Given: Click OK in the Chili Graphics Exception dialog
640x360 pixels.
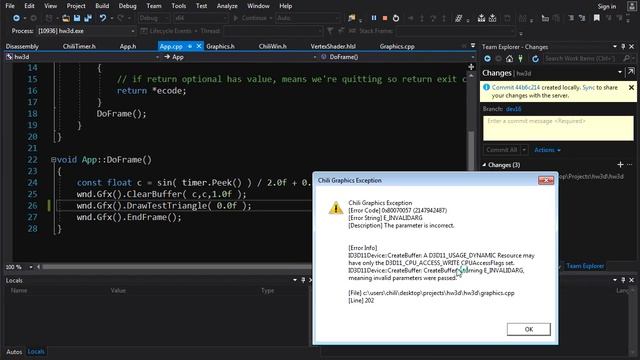Looking at the screenshot, I should coord(529,329).
